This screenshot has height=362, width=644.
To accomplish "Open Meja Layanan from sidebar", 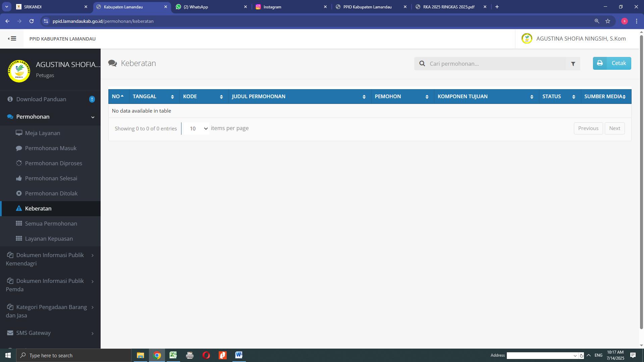I will [x=43, y=133].
